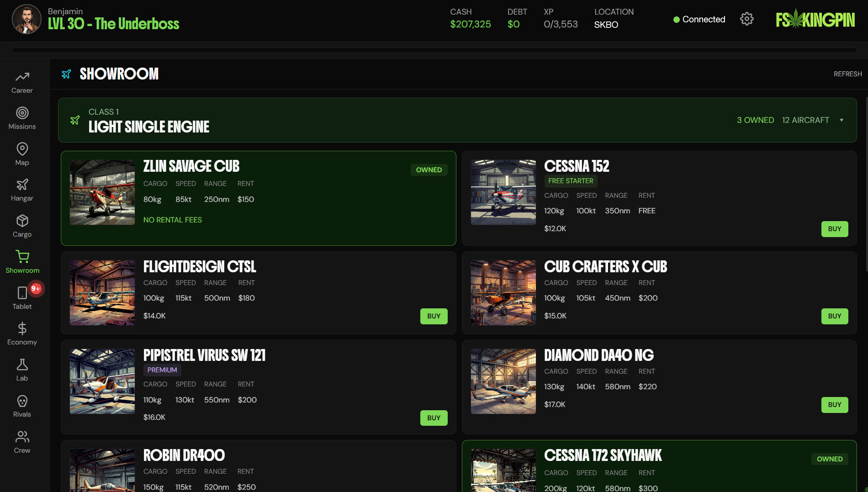The width and height of the screenshot is (868, 492).
Task: Click Benjamin's profile avatar
Action: [x=26, y=20]
